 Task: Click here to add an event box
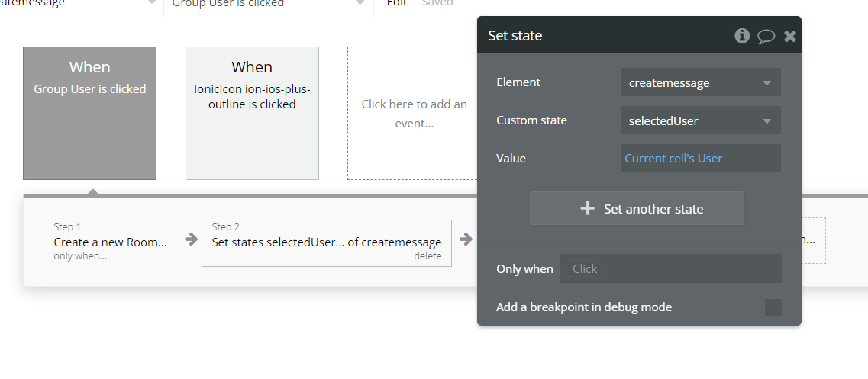pyautogui.click(x=414, y=113)
